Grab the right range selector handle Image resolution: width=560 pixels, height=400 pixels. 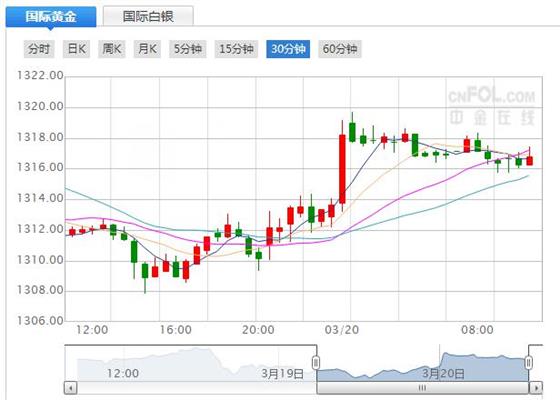[529, 363]
